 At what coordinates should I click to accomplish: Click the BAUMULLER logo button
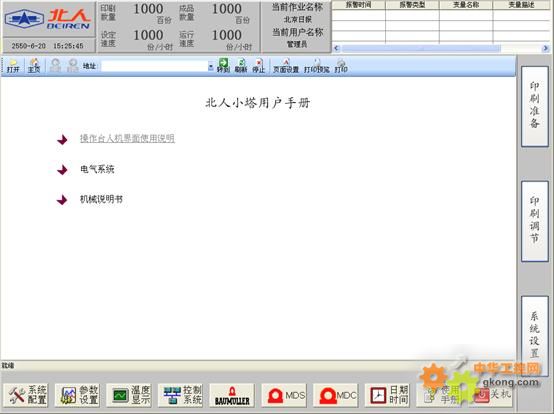tap(232, 395)
